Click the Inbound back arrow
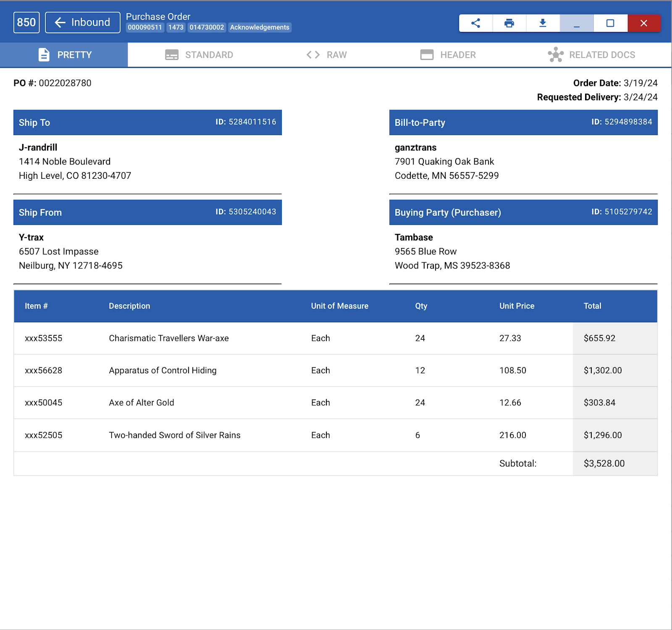Image resolution: width=672 pixels, height=630 pixels. point(60,22)
